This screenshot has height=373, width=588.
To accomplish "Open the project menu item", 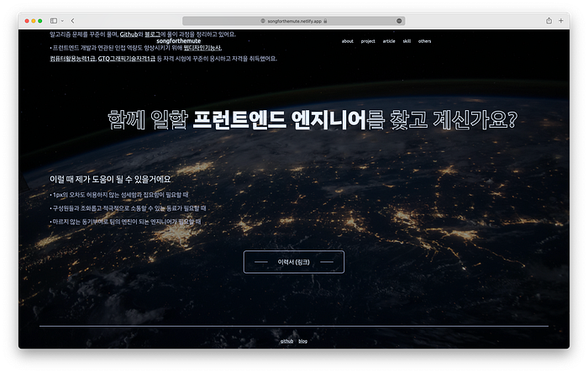I will point(368,41).
